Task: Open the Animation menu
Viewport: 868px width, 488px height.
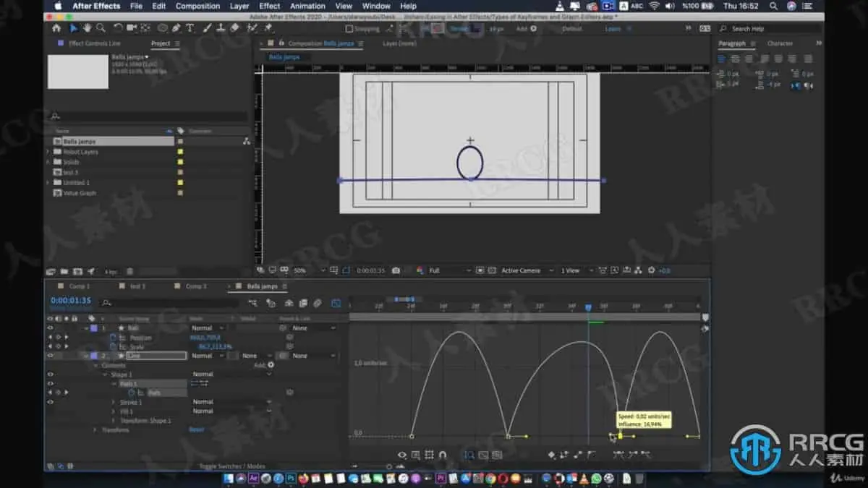Action: pos(307,6)
